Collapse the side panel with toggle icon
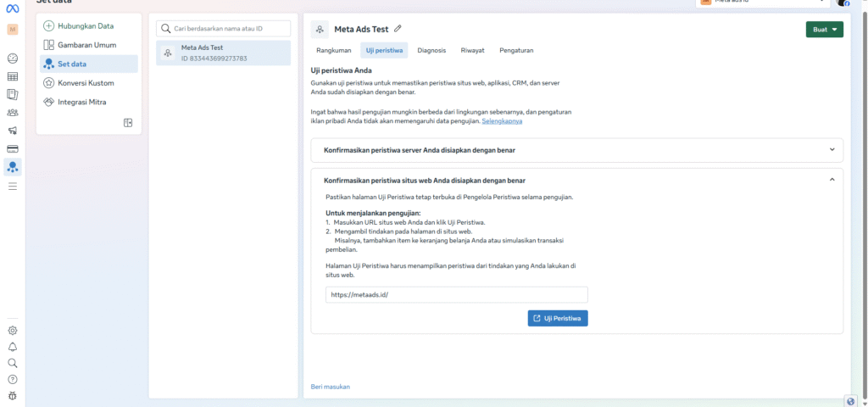 pos(128,123)
